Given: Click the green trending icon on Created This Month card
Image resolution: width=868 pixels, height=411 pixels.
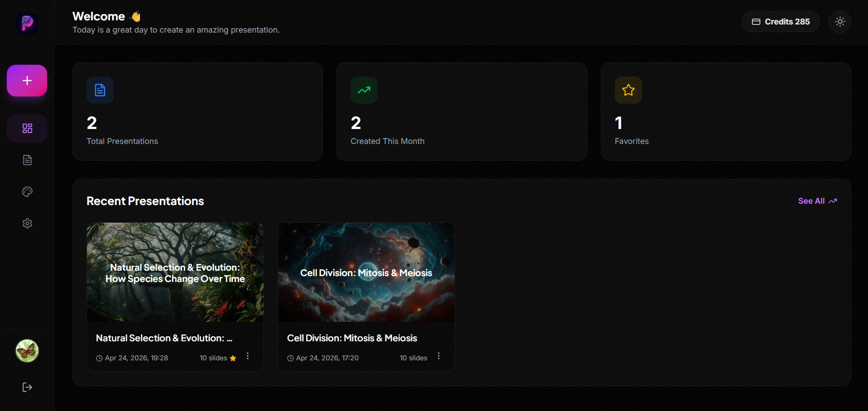Looking at the screenshot, I should coord(364,90).
